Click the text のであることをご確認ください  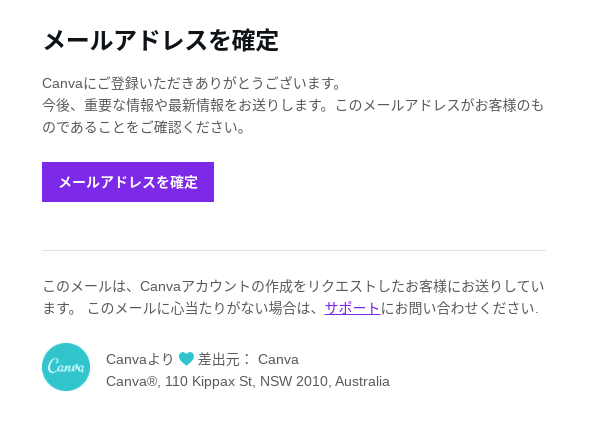[144, 127]
